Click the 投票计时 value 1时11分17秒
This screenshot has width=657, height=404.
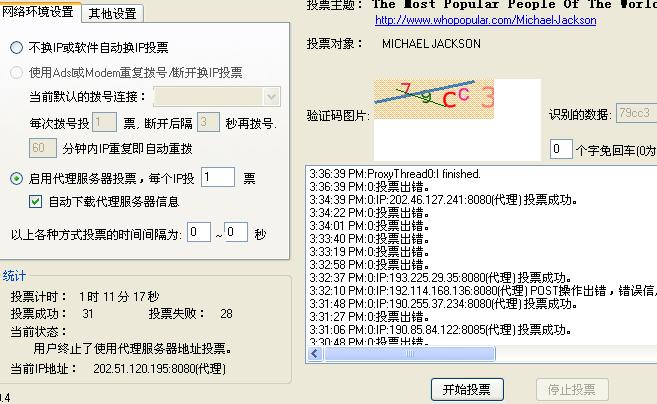(x=119, y=297)
